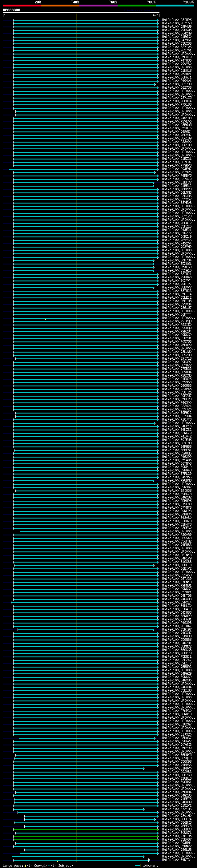Select hit label UniRef100_Q53HV1

(x=176, y=74)
